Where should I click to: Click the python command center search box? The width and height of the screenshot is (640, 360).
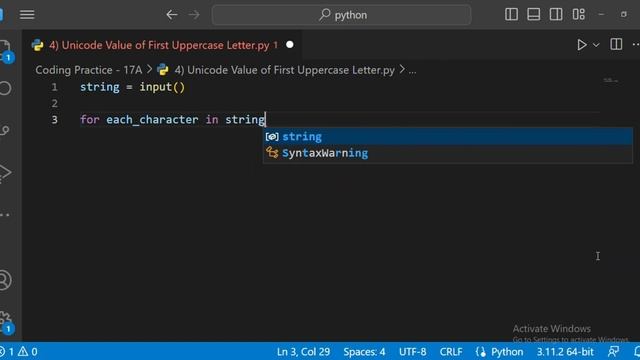tap(342, 15)
